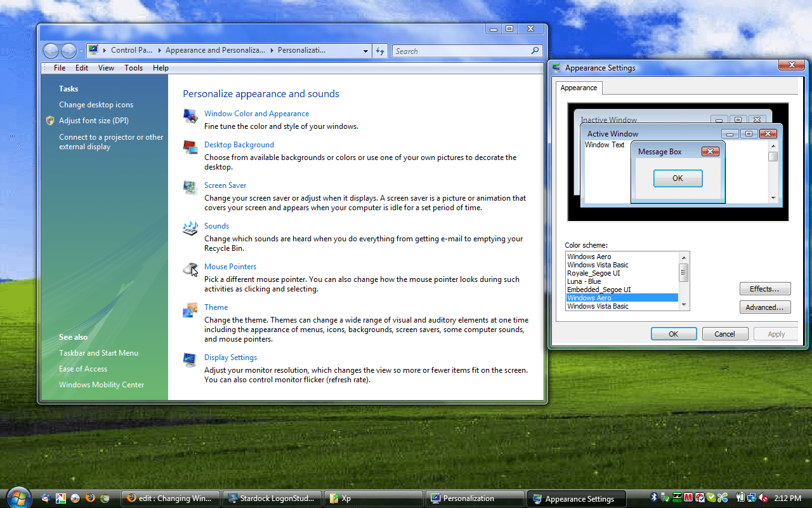Open Theme settings via its icon
812x508 pixels.
click(190, 311)
